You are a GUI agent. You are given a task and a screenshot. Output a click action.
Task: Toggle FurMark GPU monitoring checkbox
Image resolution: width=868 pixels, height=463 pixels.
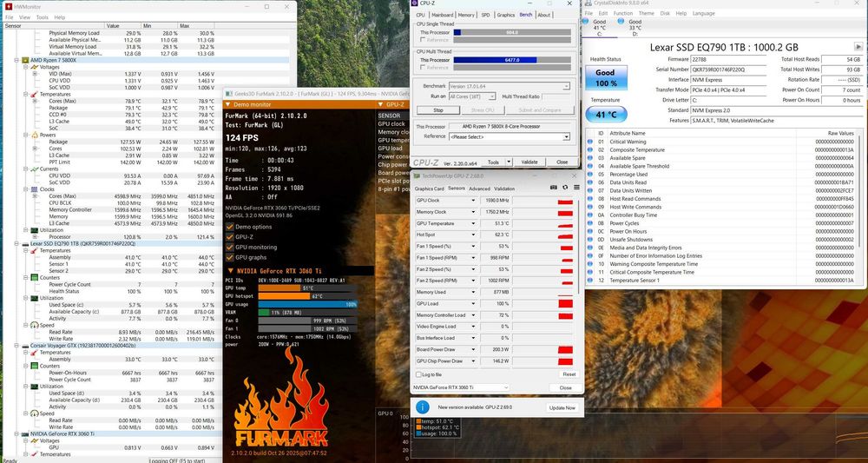pyautogui.click(x=230, y=248)
